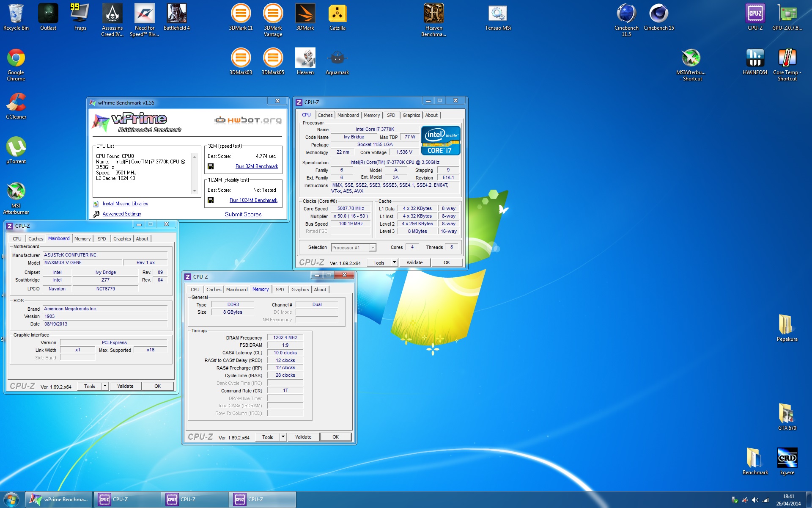Switch to Caches tab in Processor CPU-Z window

click(x=325, y=115)
